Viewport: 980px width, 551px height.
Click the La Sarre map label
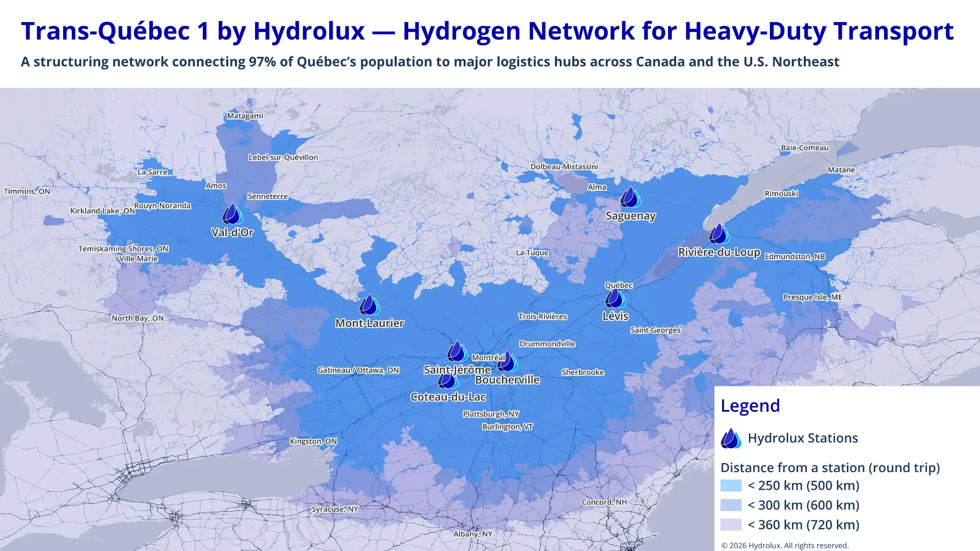click(153, 172)
